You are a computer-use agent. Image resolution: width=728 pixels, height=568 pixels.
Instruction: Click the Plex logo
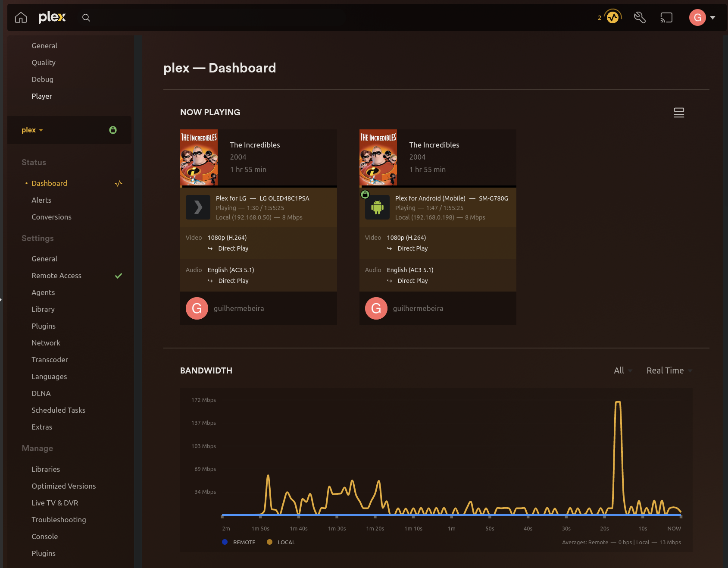(x=52, y=17)
